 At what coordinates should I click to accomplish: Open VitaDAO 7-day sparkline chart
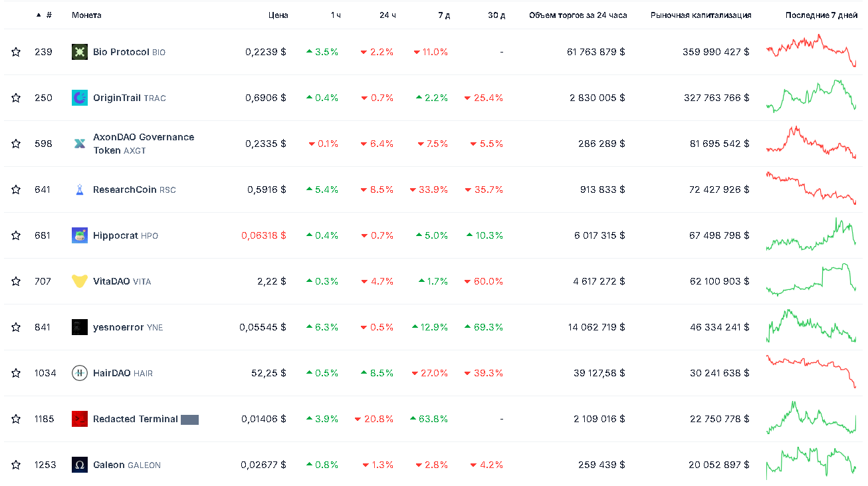point(812,280)
